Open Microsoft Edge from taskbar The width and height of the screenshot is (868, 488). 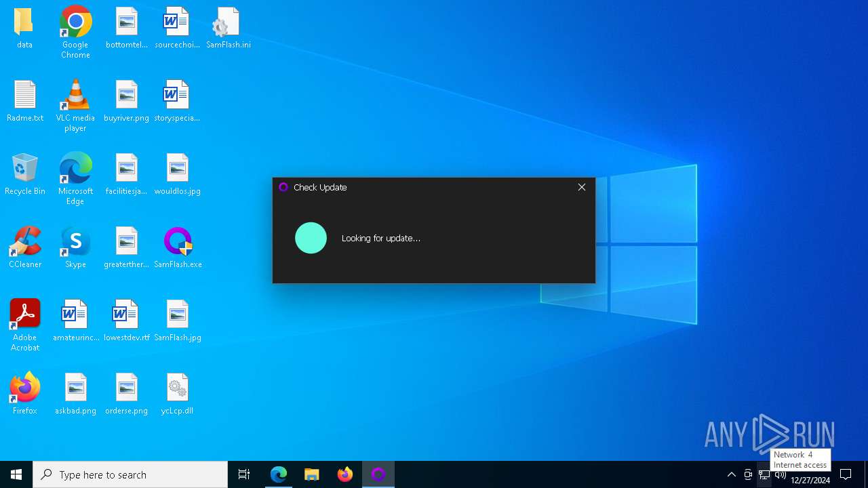pos(279,474)
